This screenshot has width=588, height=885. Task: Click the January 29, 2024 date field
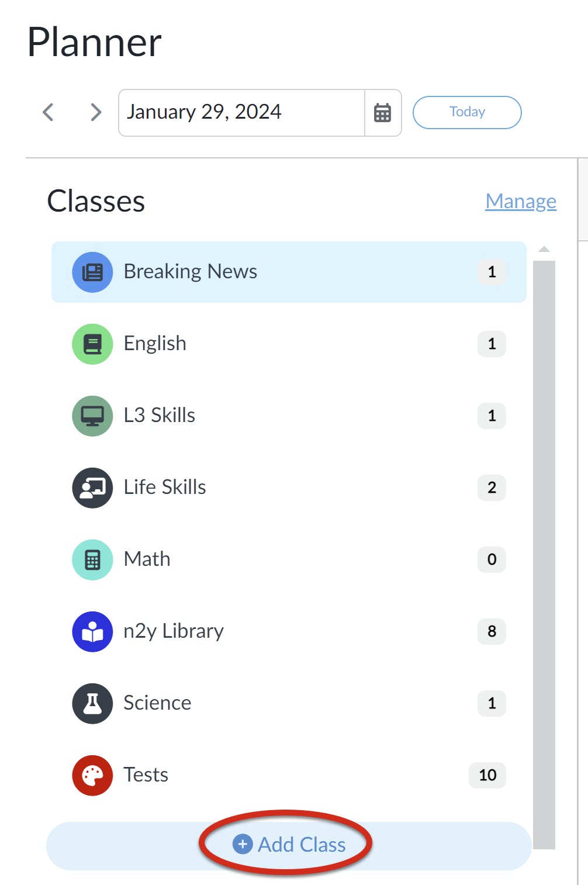pyautogui.click(x=242, y=112)
